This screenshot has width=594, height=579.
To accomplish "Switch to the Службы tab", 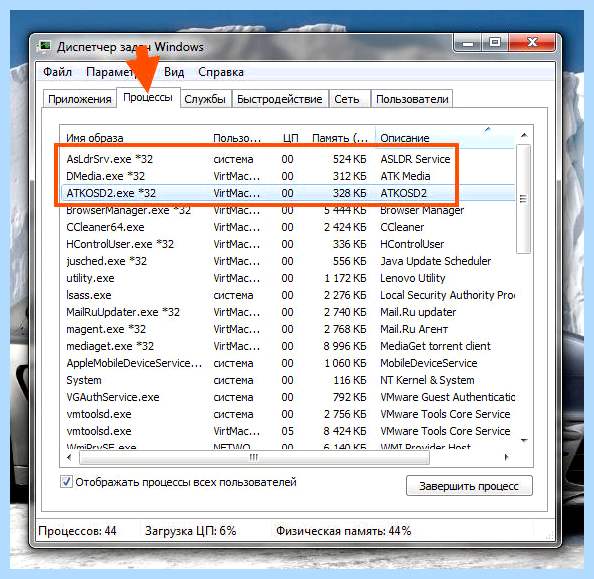I will (x=205, y=99).
